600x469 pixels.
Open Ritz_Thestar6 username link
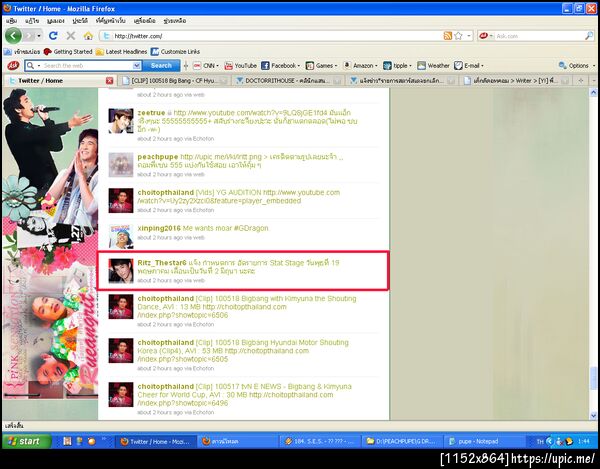pos(162,263)
